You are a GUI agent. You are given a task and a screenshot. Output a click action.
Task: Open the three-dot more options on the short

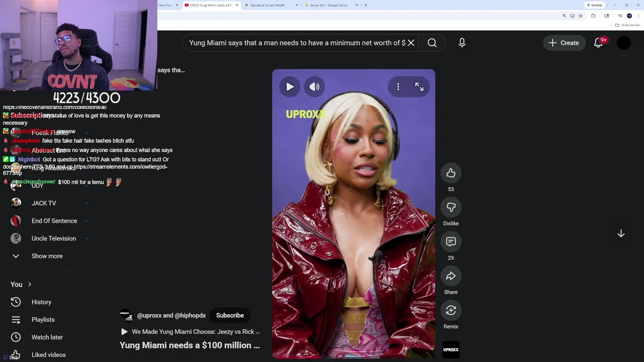[x=398, y=87]
